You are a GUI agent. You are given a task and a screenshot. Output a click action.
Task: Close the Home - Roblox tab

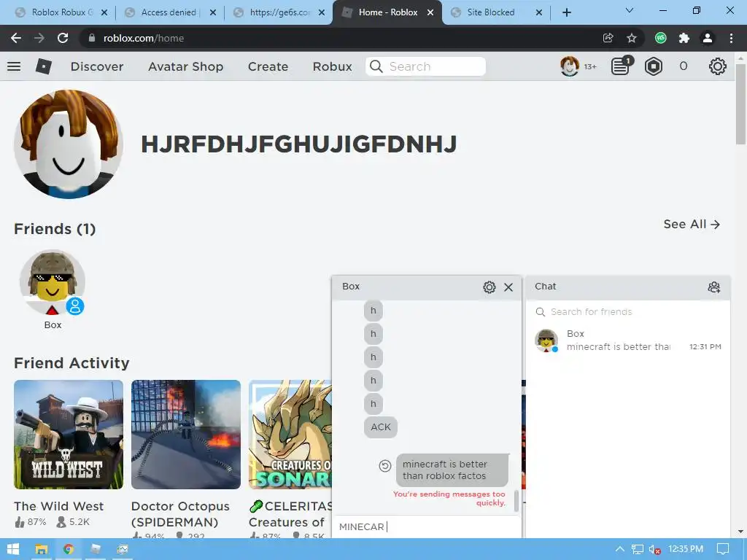tap(430, 12)
